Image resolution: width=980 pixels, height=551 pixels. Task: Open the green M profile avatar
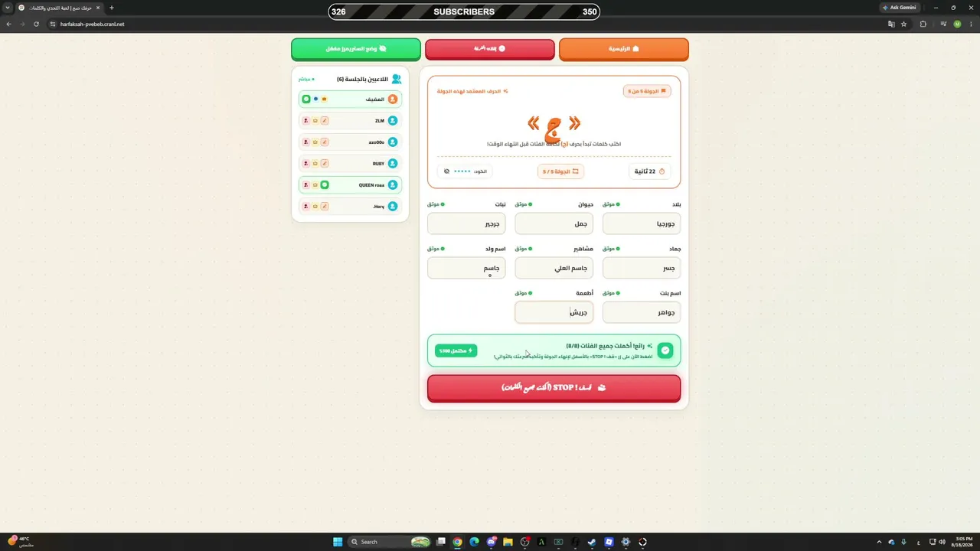click(x=957, y=24)
